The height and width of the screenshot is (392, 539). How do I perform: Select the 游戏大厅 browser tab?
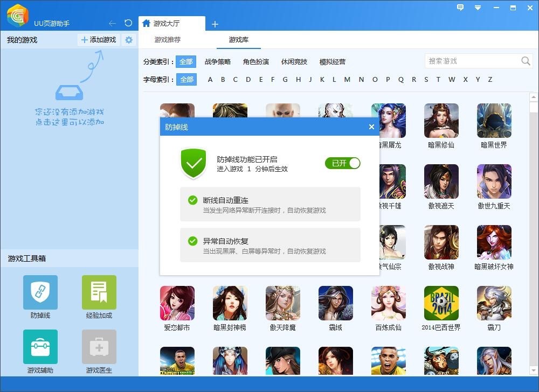[172, 23]
